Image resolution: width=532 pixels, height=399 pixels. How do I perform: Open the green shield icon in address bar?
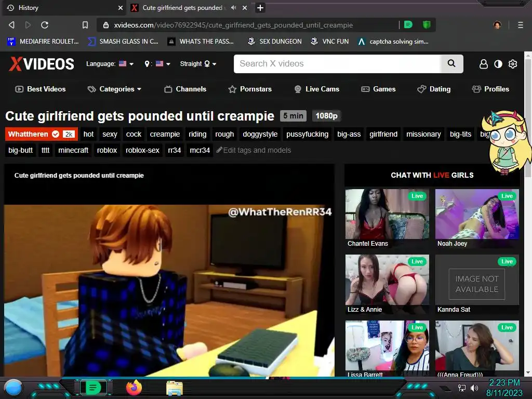(427, 24)
